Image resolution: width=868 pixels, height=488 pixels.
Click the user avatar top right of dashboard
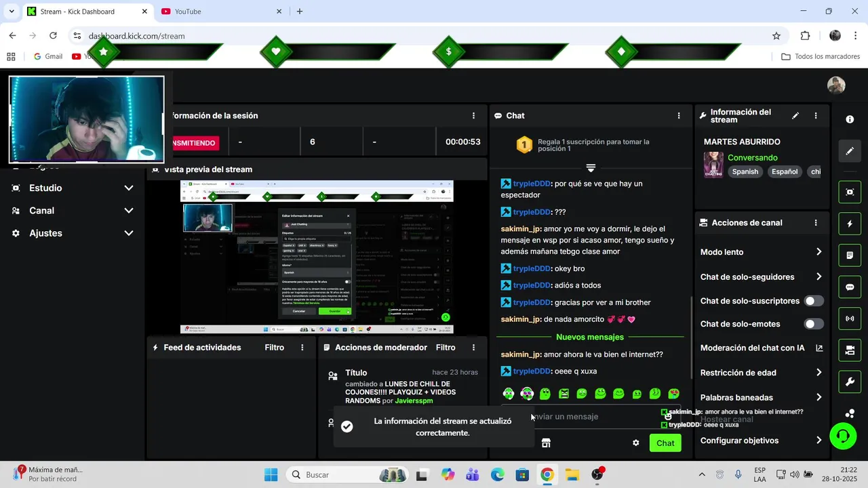[x=836, y=85]
